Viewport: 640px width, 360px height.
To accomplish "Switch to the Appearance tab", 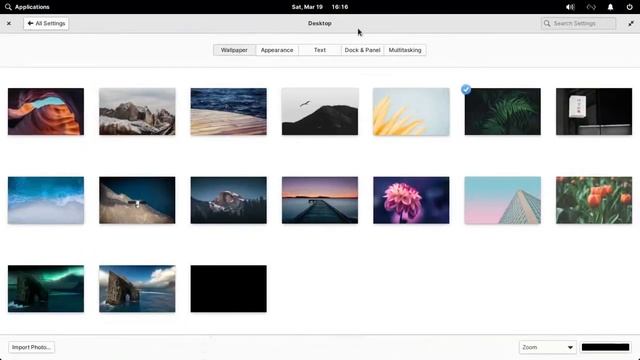I will point(277,50).
